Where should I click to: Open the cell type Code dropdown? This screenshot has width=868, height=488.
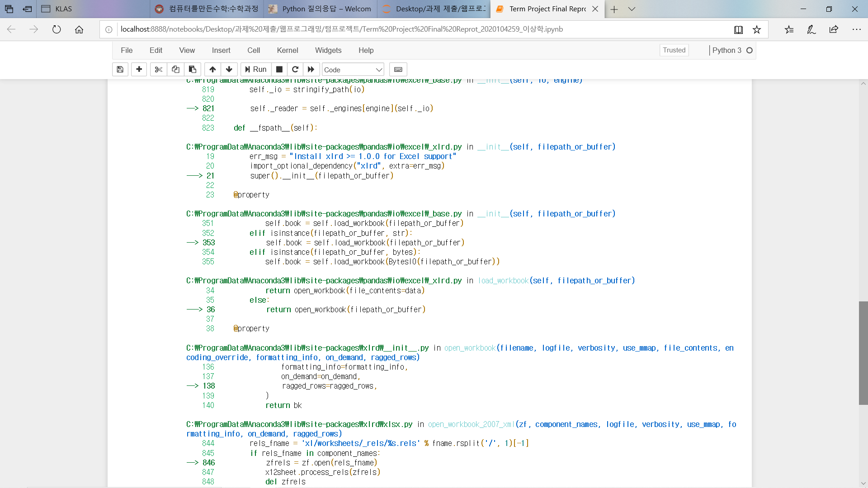[353, 70]
